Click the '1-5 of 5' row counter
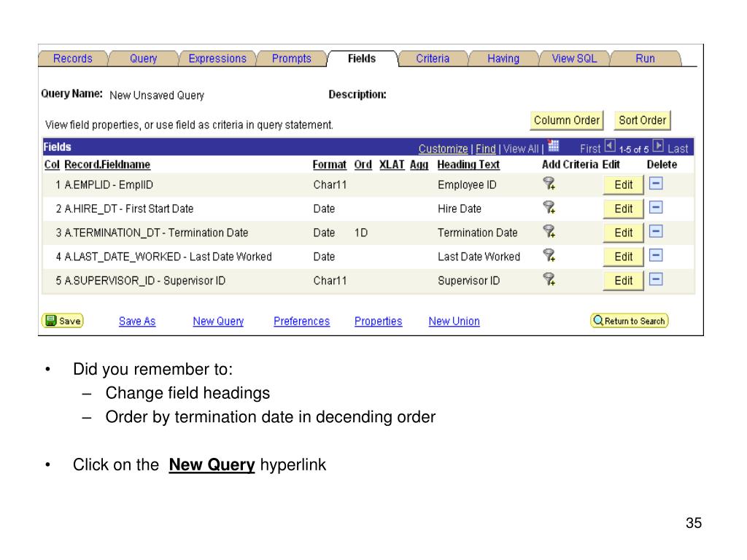This screenshot has height=560, width=747. click(634, 149)
